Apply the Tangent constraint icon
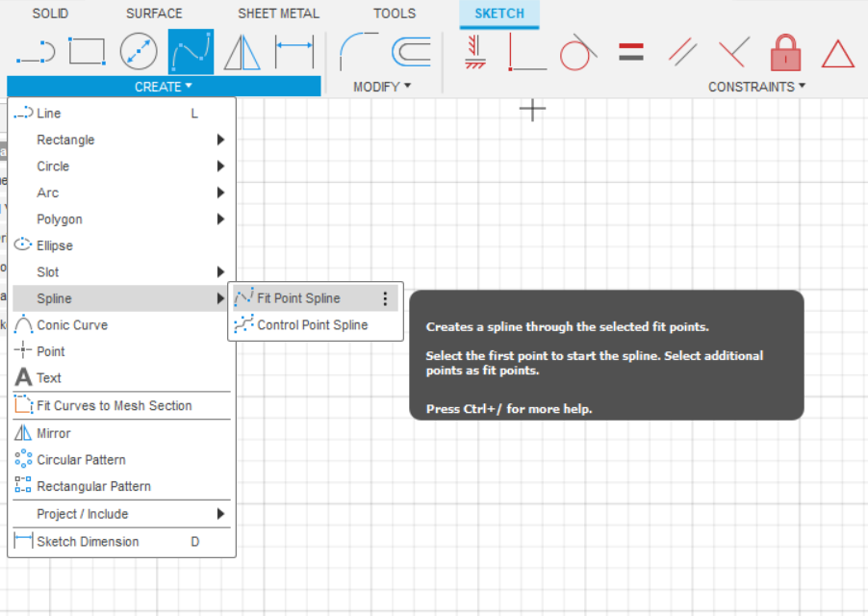 click(x=578, y=52)
